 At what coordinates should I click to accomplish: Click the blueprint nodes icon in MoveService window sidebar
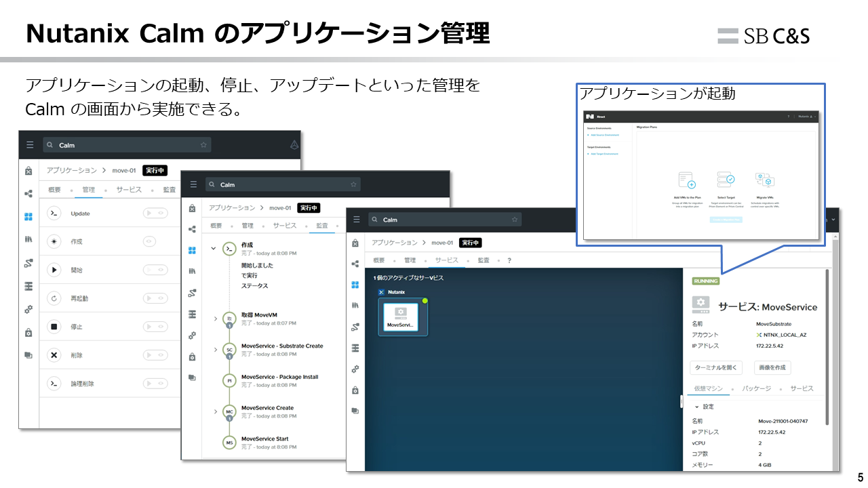(x=355, y=264)
